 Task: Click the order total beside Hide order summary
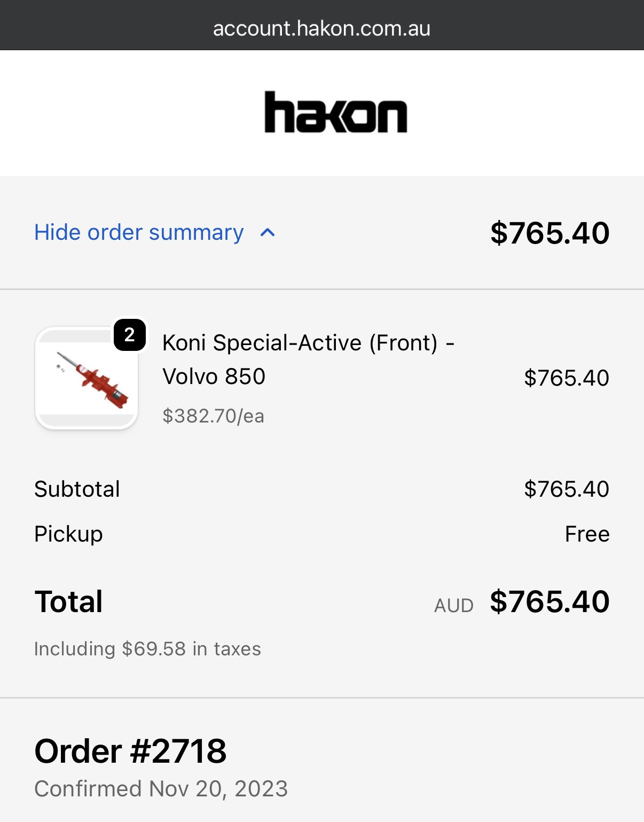(549, 233)
